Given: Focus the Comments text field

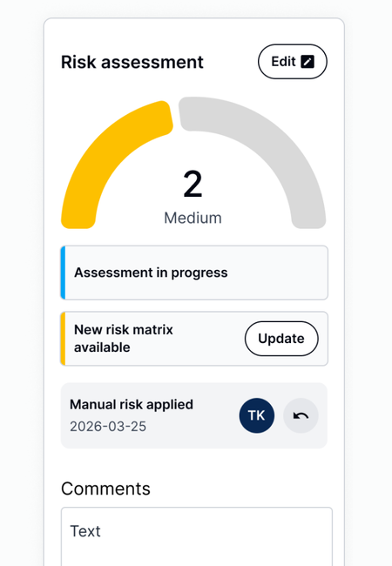Looking at the screenshot, I should coord(197,536).
